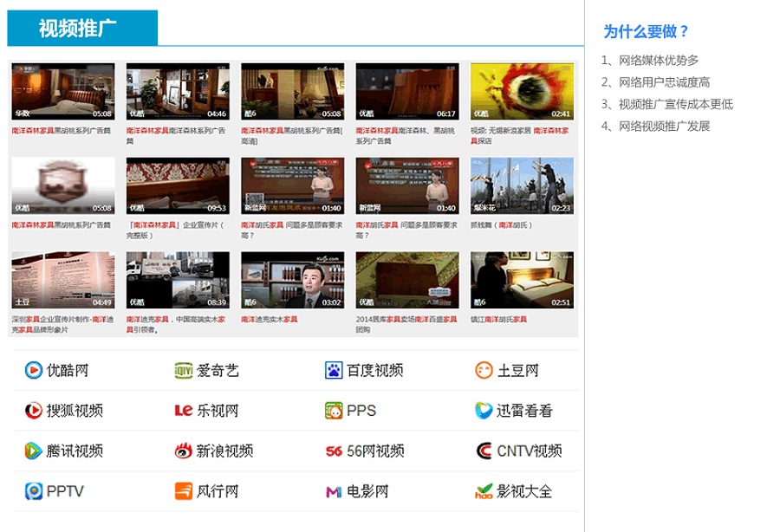Play the blurred shield-logo 优酷 thumbnail 05:08
This screenshot has height=532, width=780.
coord(63,186)
